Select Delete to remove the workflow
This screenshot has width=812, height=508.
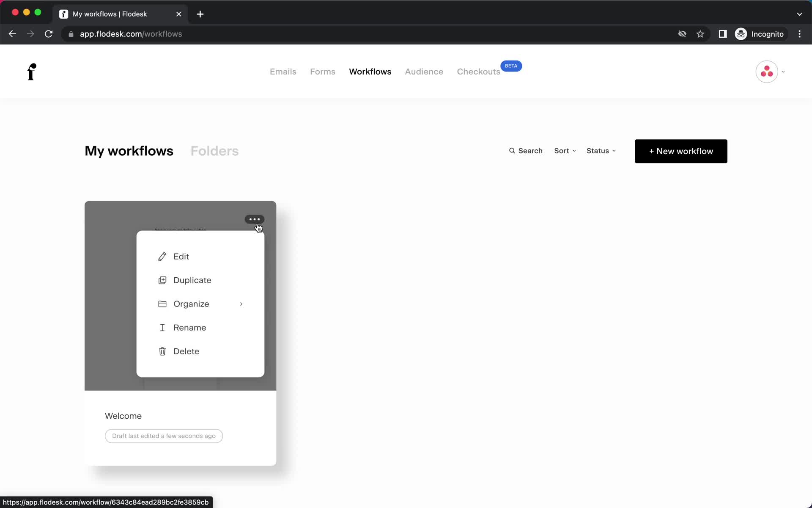click(187, 351)
